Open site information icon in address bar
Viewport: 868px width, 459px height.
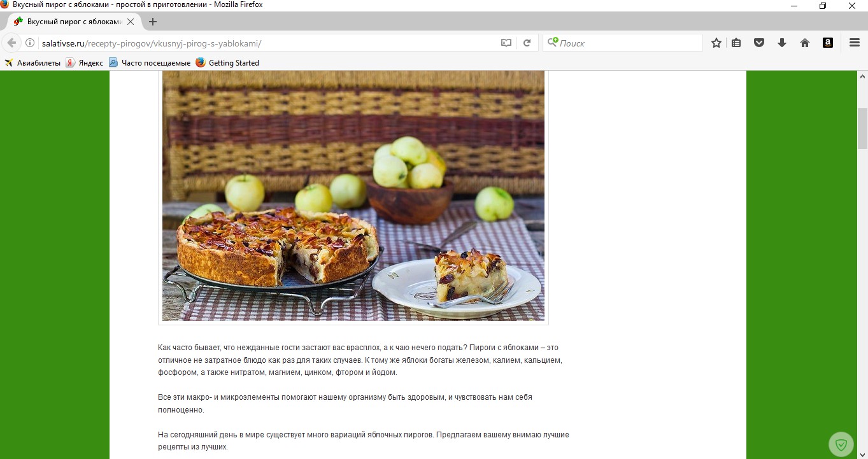(x=30, y=43)
